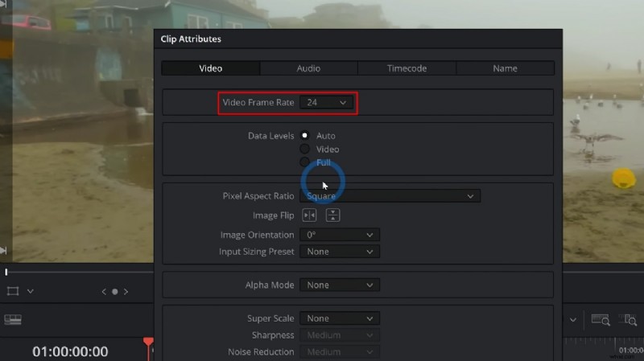Click the transform overlay icon
Screen dimensions: 644x361
[13, 291]
